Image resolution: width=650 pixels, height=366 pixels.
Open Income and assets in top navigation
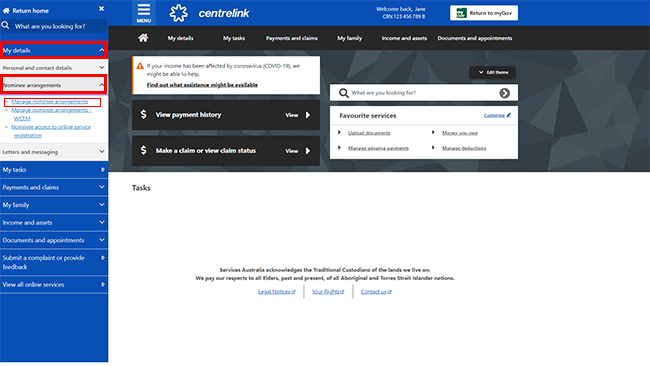tap(404, 38)
